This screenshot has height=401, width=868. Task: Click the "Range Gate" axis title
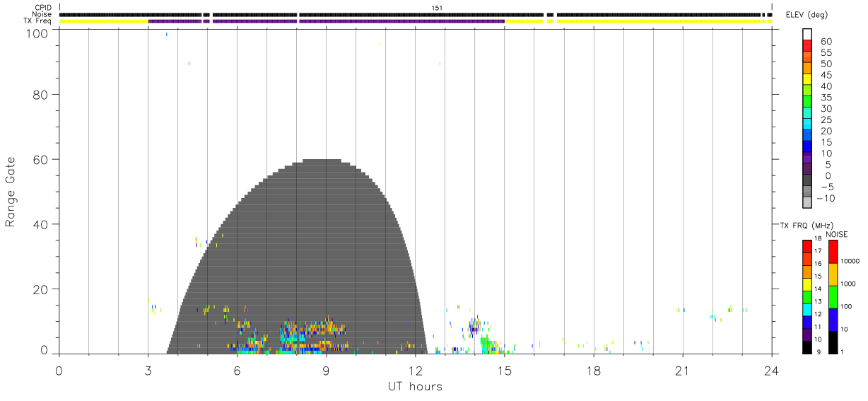pos(11,192)
